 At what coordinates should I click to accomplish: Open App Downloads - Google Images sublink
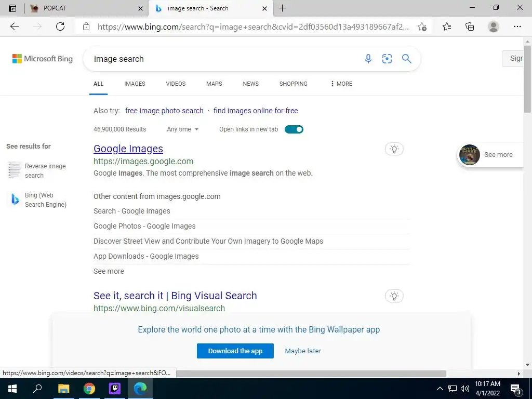pos(146,256)
